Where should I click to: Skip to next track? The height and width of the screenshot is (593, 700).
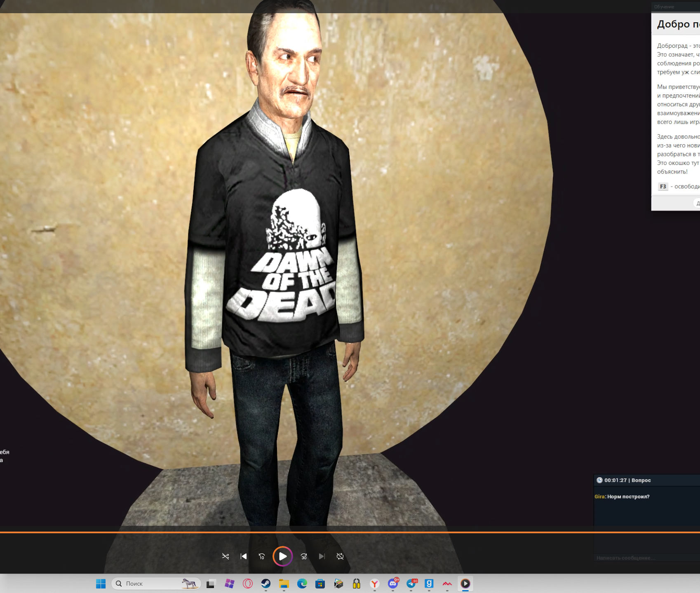(322, 556)
